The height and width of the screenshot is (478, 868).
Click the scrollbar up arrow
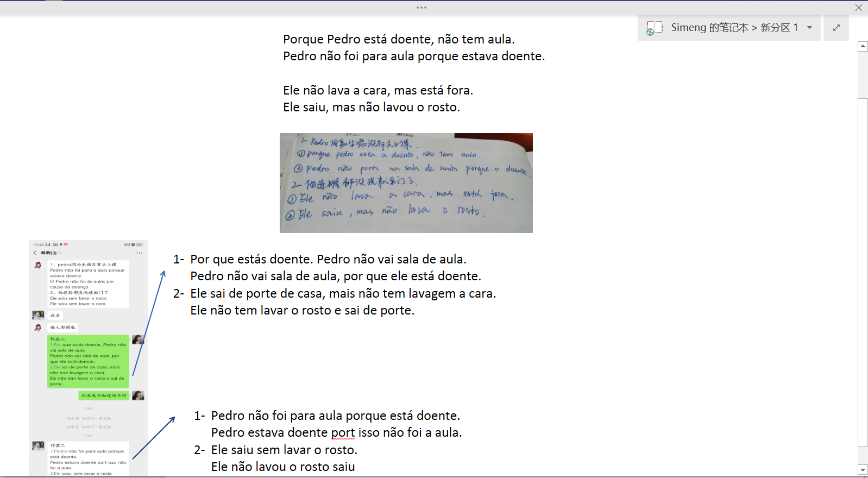coord(863,46)
